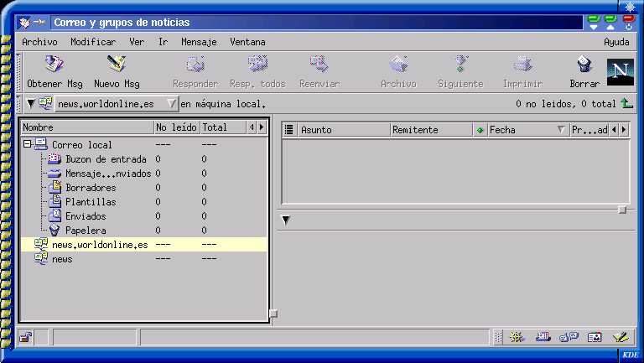The width and height of the screenshot is (644, 363).
Task: Click message list splitter handle square
Action: (622, 210)
